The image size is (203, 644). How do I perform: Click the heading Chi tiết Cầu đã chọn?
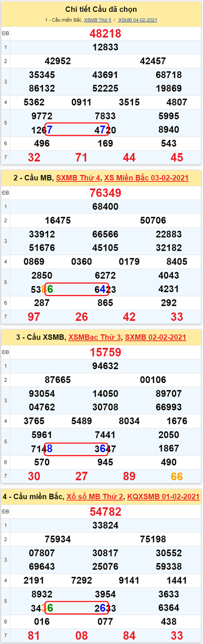(x=101, y=9)
